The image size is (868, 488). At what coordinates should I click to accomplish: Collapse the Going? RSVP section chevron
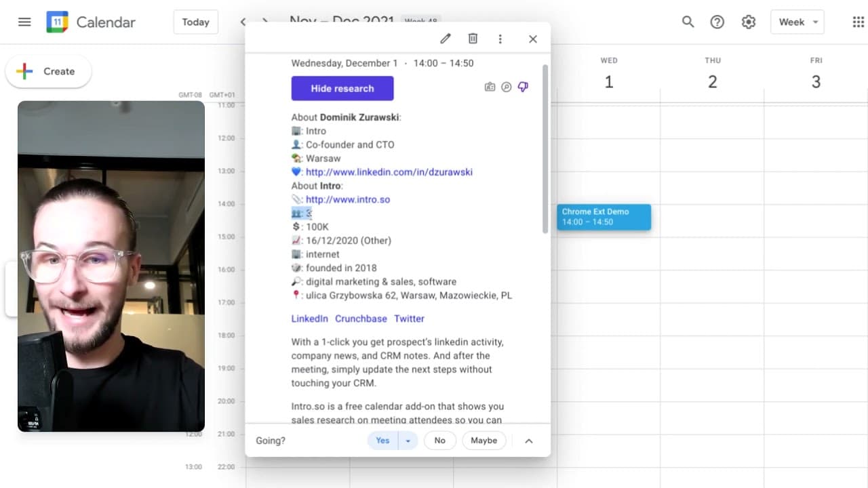pyautogui.click(x=529, y=441)
